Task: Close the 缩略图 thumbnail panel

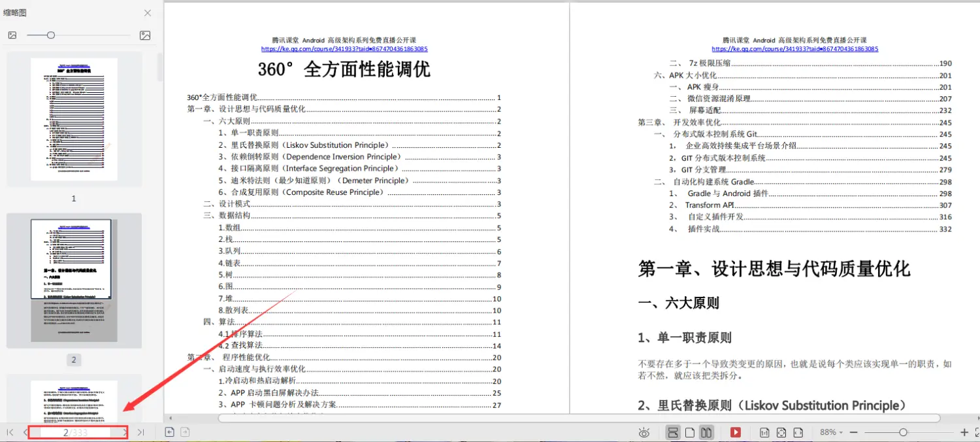Action: click(148, 13)
